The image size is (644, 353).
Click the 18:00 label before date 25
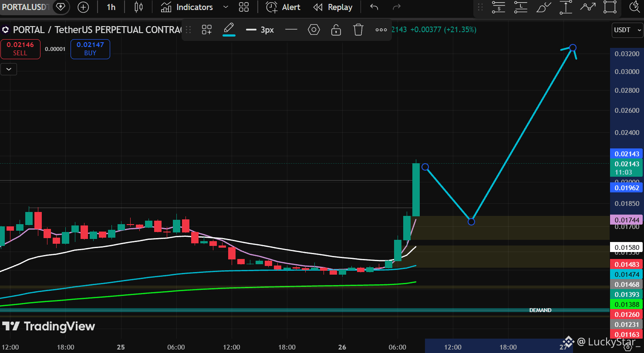pyautogui.click(x=65, y=347)
